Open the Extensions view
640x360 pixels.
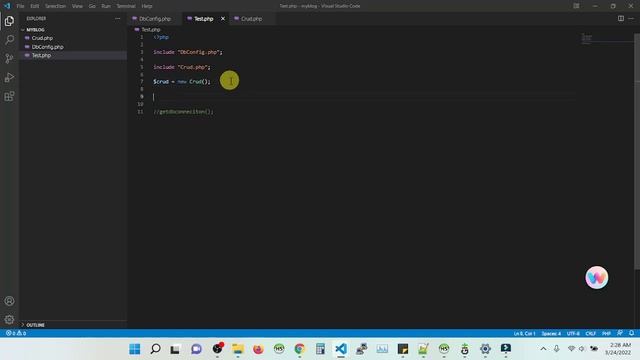click(x=9, y=96)
